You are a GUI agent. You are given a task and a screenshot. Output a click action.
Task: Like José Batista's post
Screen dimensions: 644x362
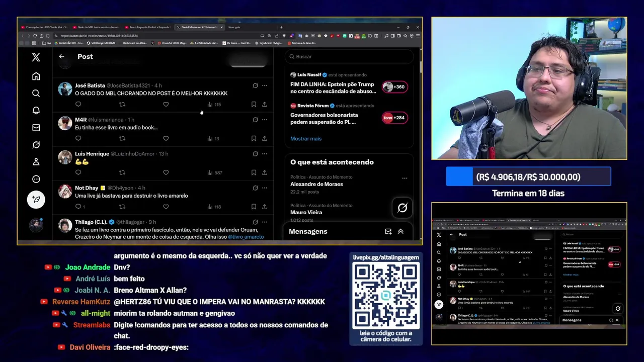point(166,105)
